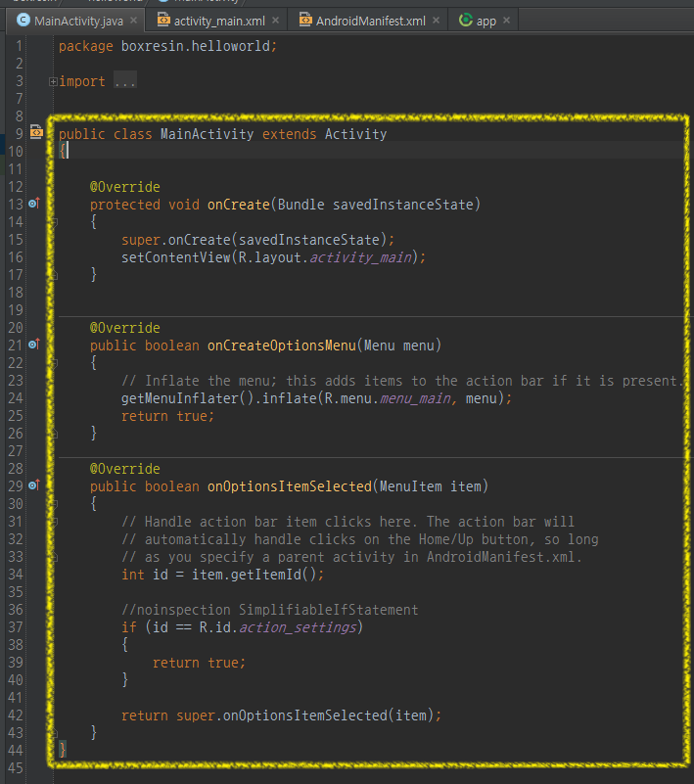This screenshot has height=784, width=694.
Task: Click the Activity superclass name
Action: click(355, 134)
